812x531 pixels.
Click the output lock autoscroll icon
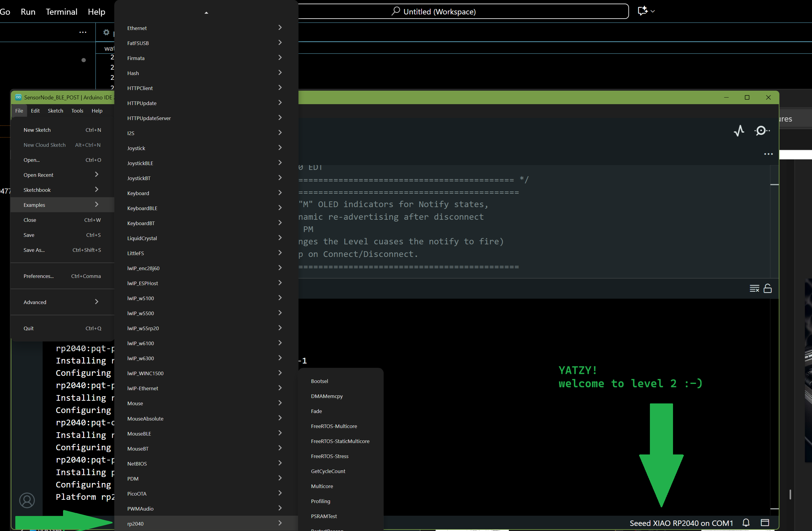pyautogui.click(x=768, y=288)
